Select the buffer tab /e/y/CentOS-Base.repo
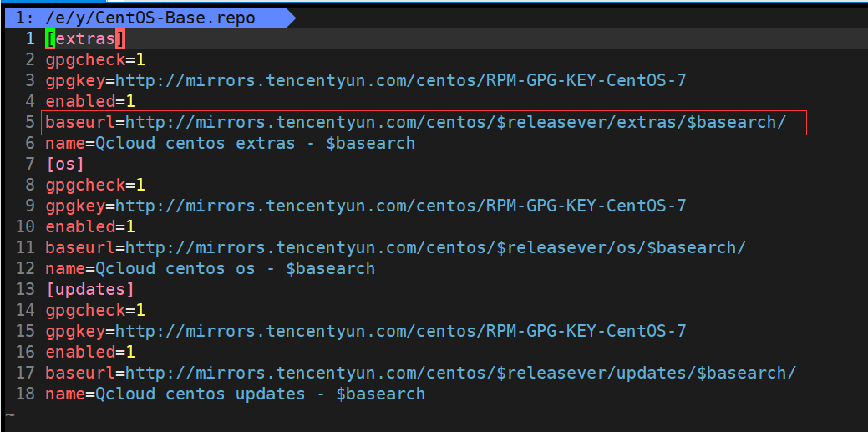This screenshot has width=868, height=432. [x=150, y=18]
